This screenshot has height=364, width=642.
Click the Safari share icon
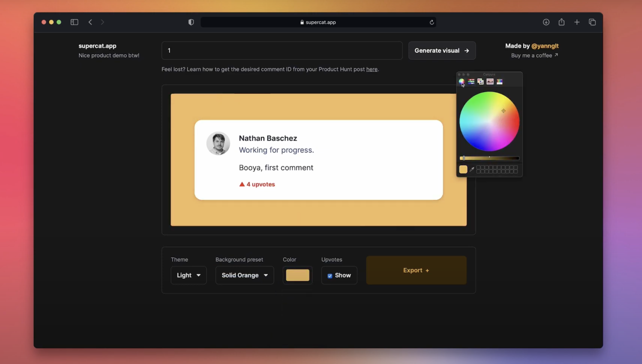click(562, 22)
